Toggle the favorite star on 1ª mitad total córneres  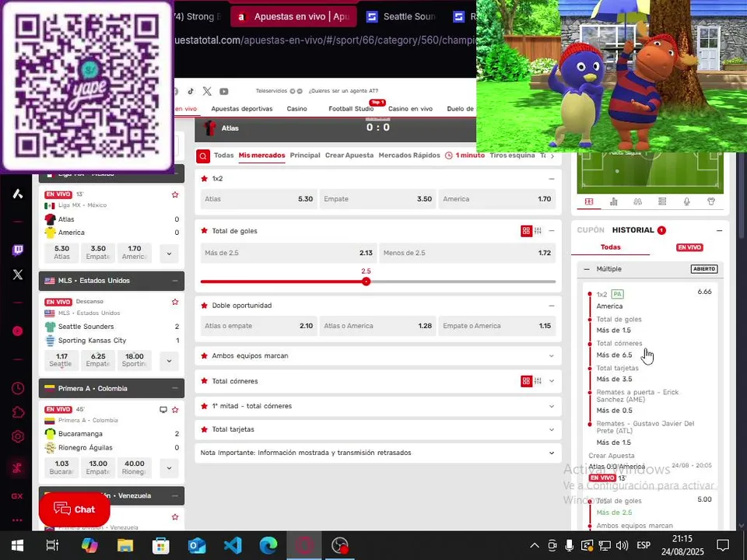click(x=205, y=406)
